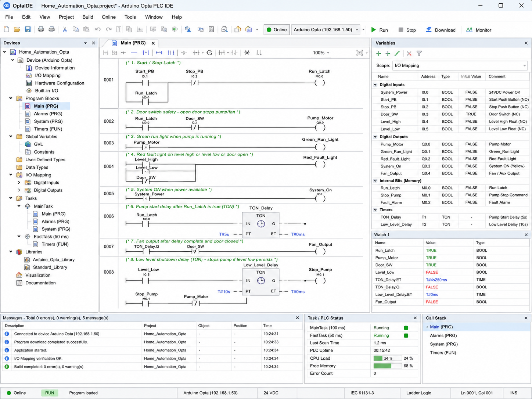The image size is (532, 399).
Task: Click the Stop square icon
Action: [x=401, y=30]
